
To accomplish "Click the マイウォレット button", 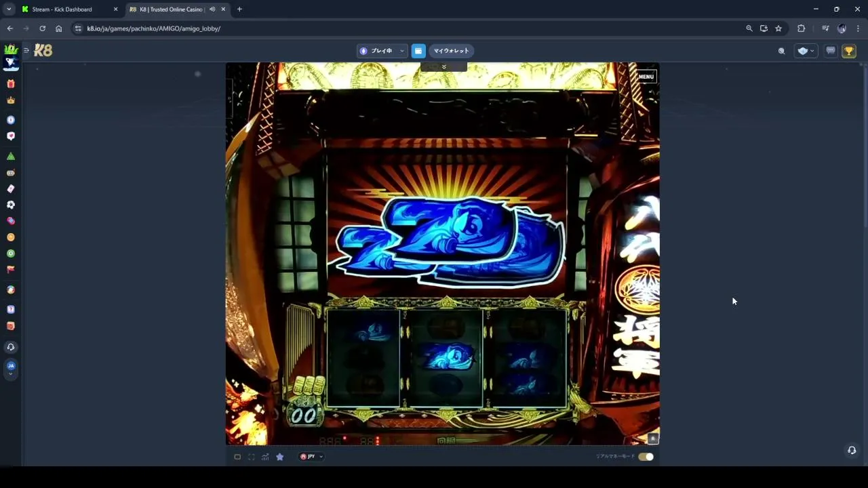I will (x=451, y=51).
